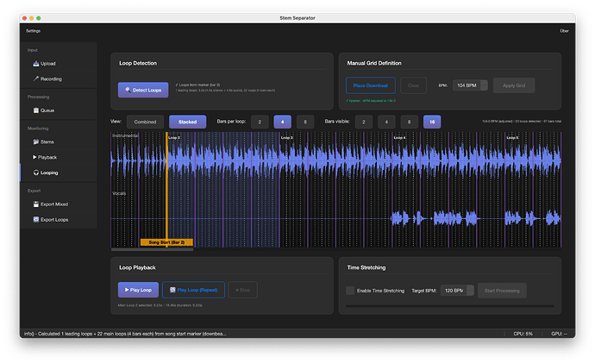Click the Target BPM spinner arrows
The width and height of the screenshot is (595, 364).
click(470, 291)
